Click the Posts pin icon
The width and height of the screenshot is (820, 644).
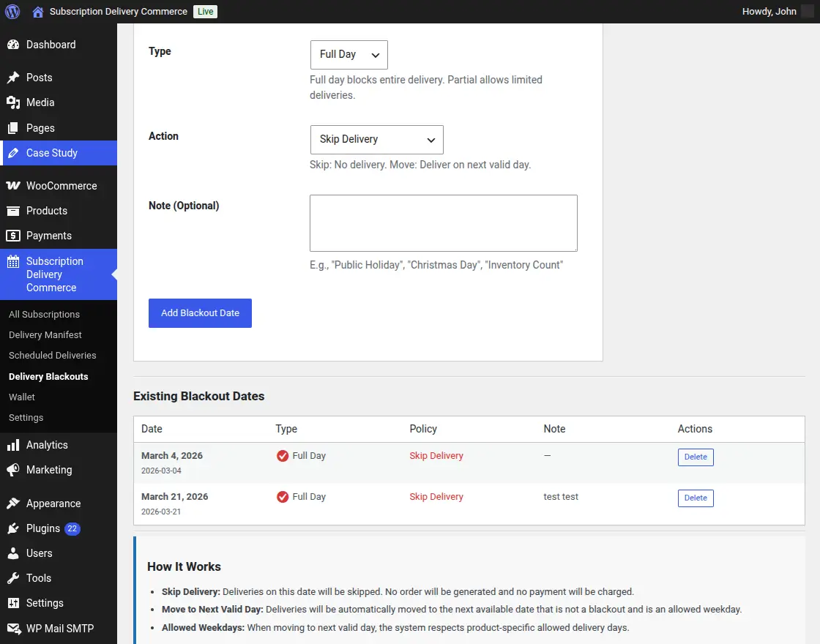pyautogui.click(x=13, y=78)
